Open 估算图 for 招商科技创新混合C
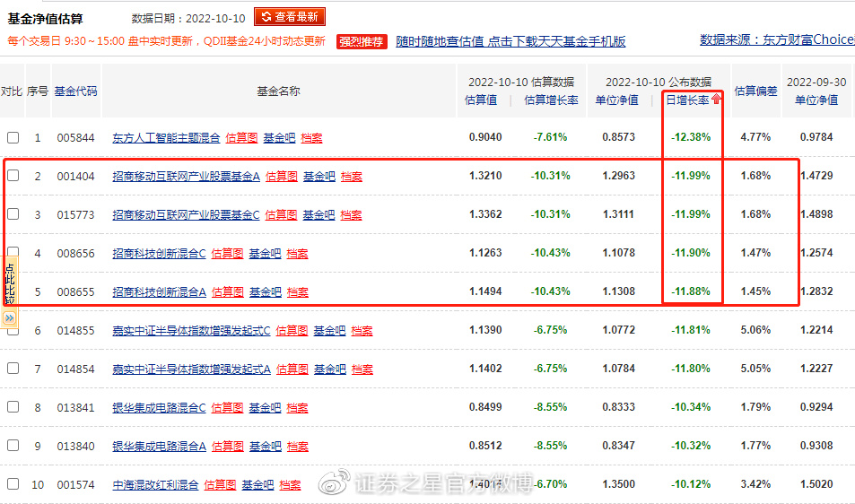Screen dimensions: 855x504 [227, 254]
